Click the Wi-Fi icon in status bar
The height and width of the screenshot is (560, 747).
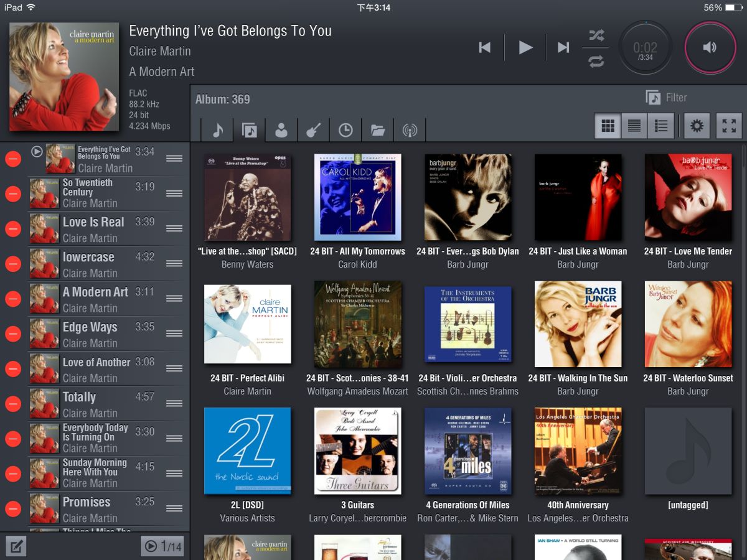pyautogui.click(x=31, y=7)
